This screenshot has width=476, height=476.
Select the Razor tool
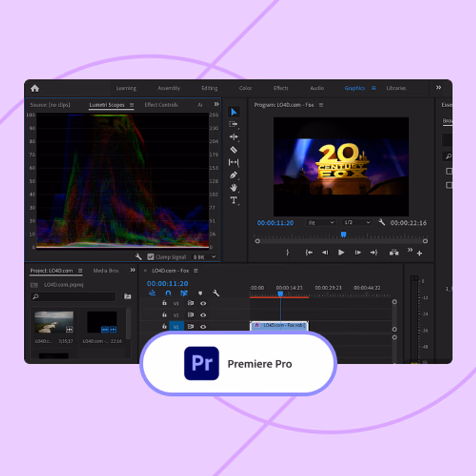(234, 150)
